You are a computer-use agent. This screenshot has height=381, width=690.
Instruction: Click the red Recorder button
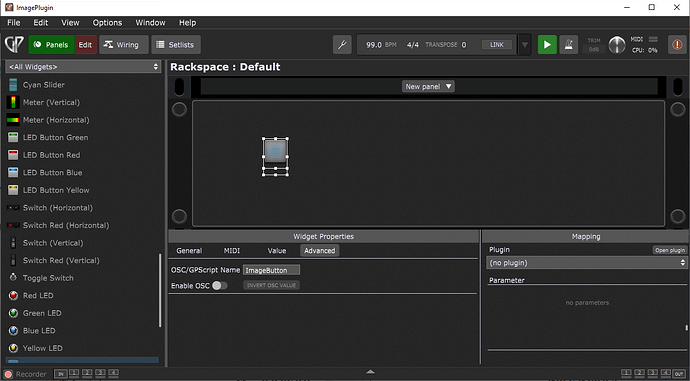coord(8,374)
